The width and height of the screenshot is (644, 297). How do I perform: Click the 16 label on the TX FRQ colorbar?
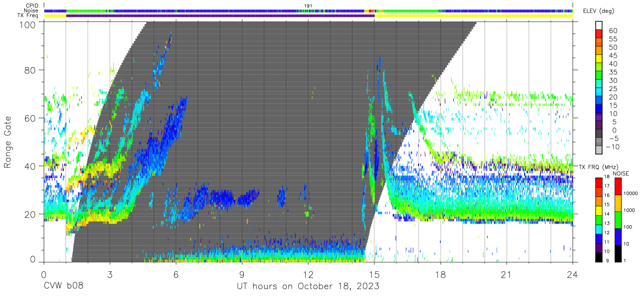click(607, 195)
